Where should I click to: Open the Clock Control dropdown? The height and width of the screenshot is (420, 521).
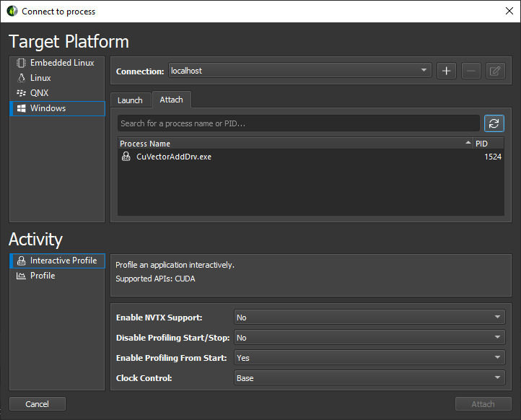pyautogui.click(x=369, y=378)
